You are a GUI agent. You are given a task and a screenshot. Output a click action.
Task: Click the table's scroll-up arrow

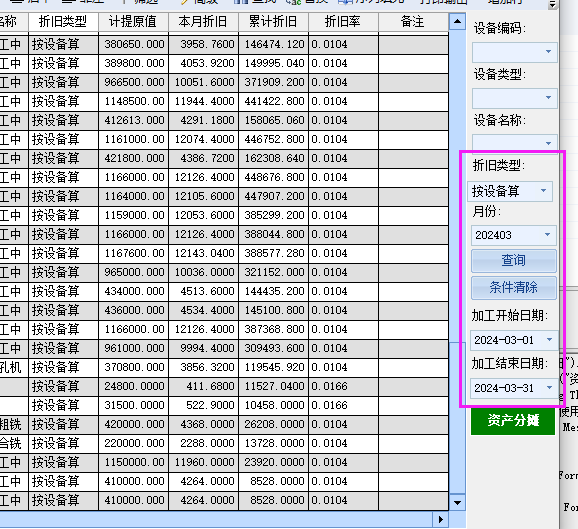pos(457,22)
